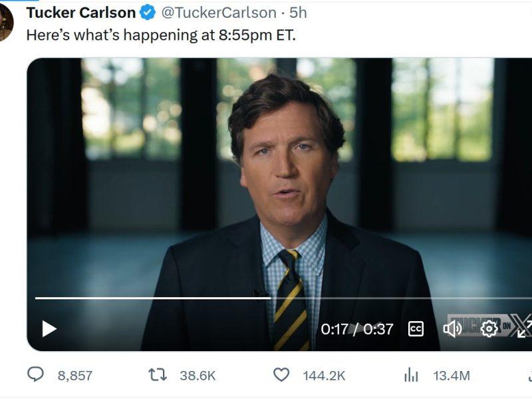
Task: Like the tweet with the heart
Action: (x=282, y=375)
